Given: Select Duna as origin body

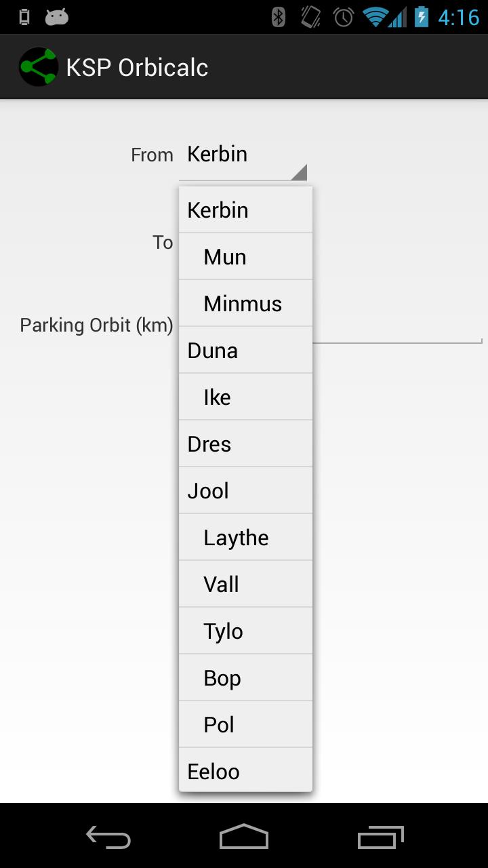Looking at the screenshot, I should click(245, 351).
